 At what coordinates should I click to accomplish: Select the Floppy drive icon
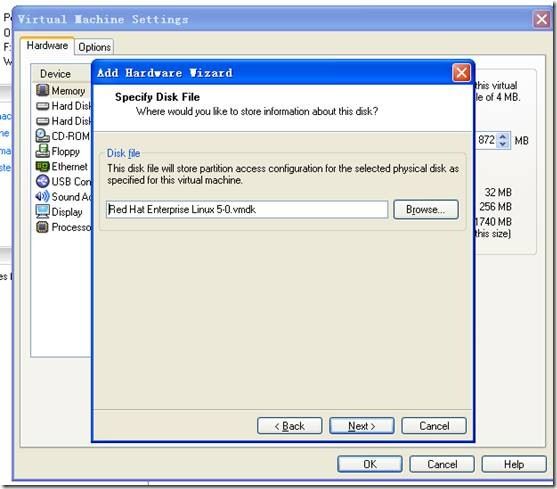point(42,151)
